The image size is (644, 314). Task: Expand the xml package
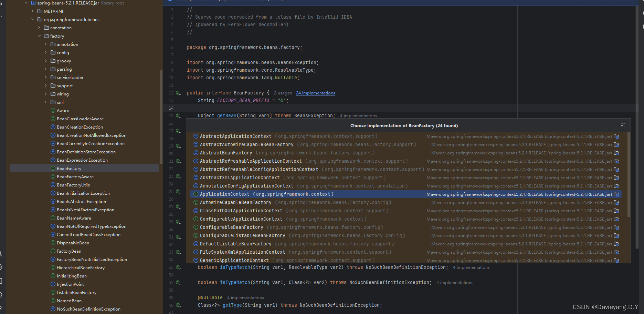point(46,102)
